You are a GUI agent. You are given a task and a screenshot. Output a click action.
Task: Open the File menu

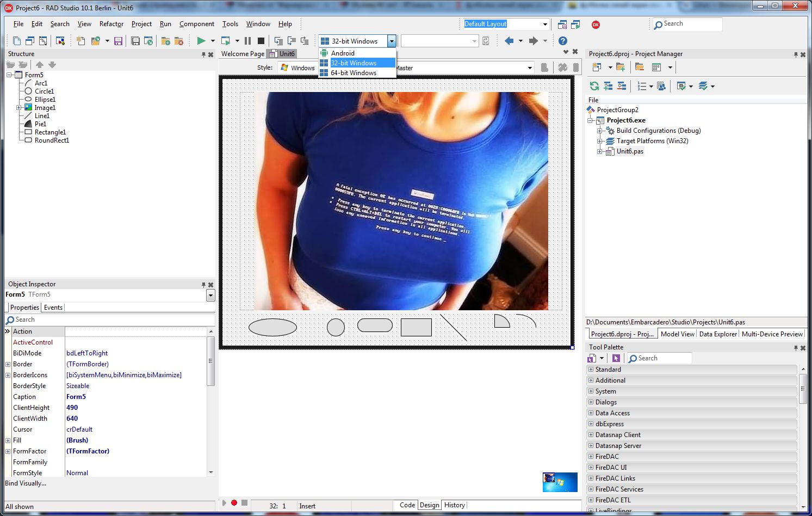pyautogui.click(x=18, y=24)
